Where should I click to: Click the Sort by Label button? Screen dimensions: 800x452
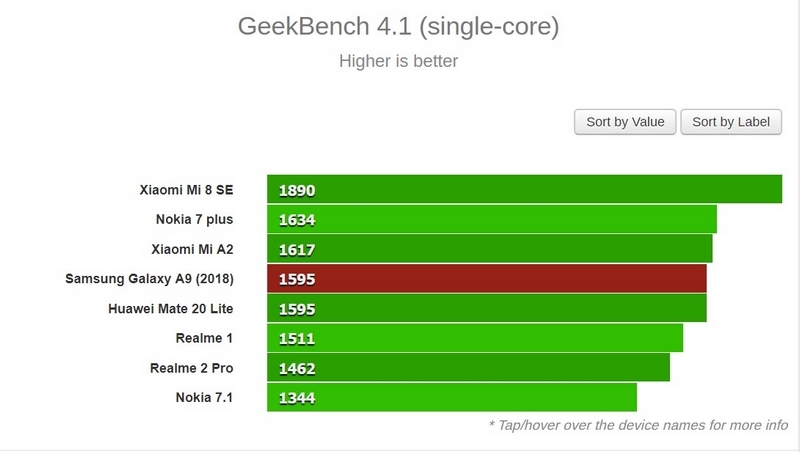click(x=731, y=122)
